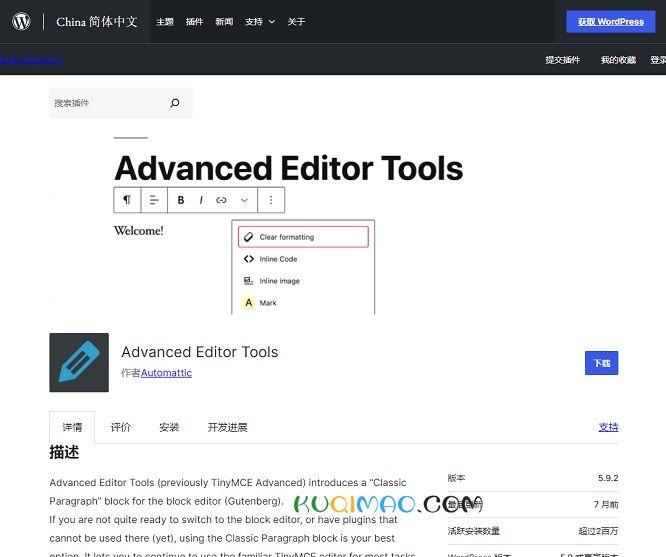The image size is (666, 557).
Task: Click the blue 下载 button
Action: (x=601, y=363)
